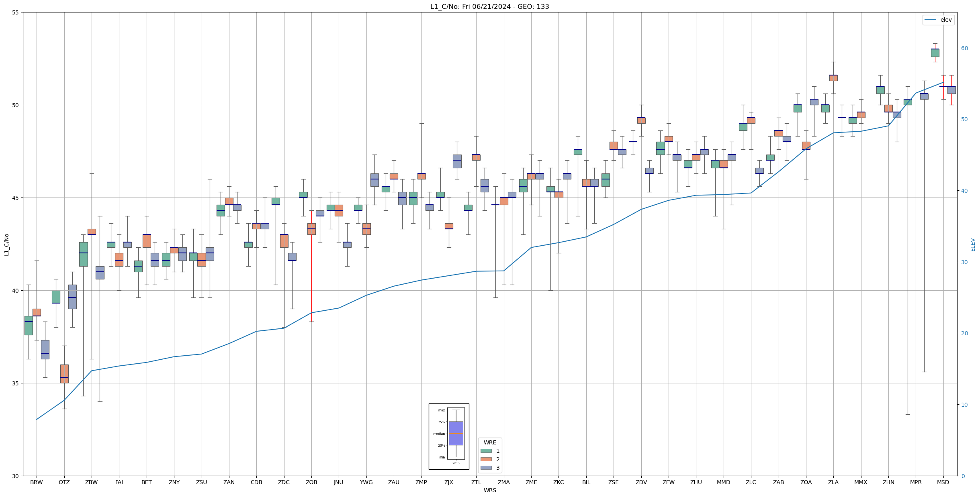This screenshot has height=497, width=980.
Task: Click the ZAB x-axis label
Action: (779, 482)
